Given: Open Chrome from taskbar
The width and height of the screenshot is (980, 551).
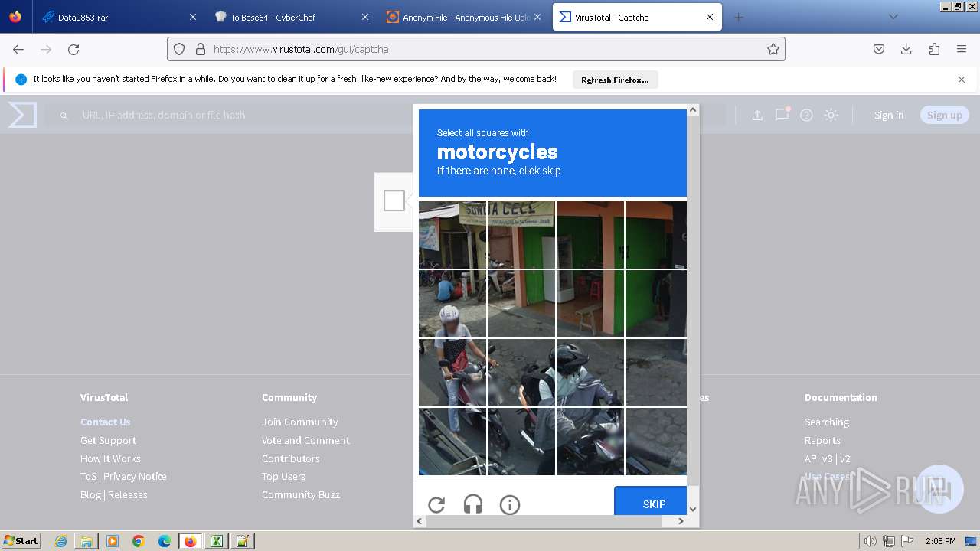Looking at the screenshot, I should click(x=139, y=541).
